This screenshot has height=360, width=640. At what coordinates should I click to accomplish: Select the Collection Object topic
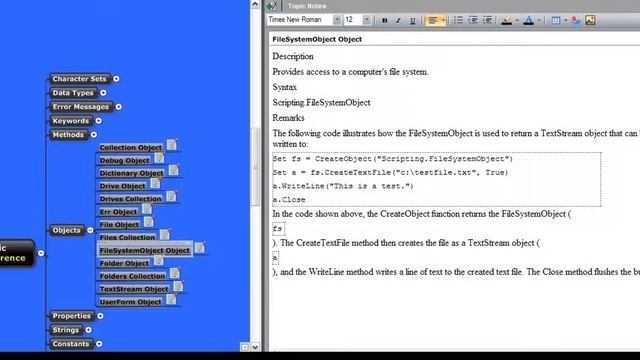(131, 147)
